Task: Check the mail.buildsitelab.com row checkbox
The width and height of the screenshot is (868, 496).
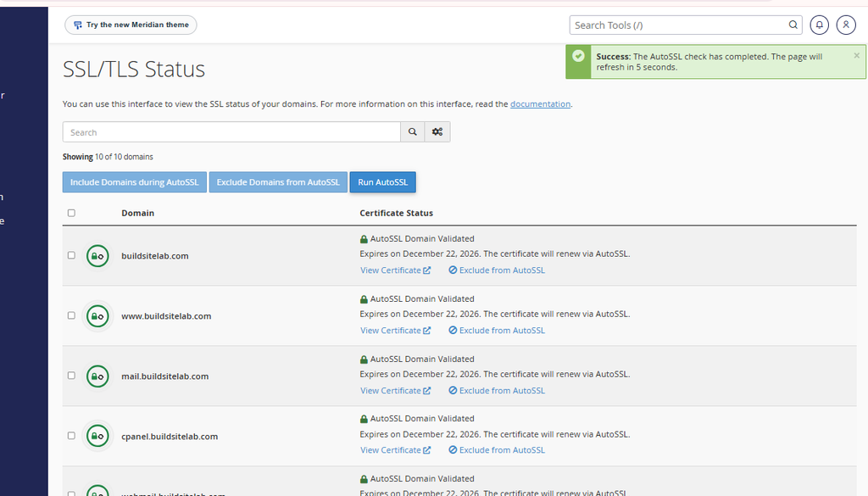Action: [71, 376]
